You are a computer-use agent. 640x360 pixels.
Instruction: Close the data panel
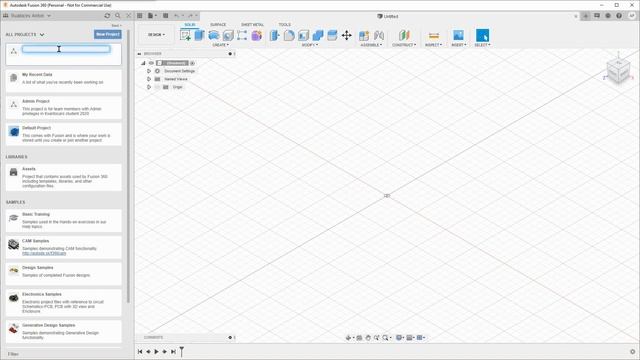(x=129, y=16)
